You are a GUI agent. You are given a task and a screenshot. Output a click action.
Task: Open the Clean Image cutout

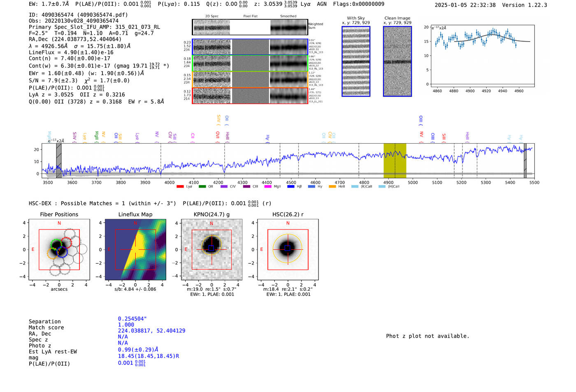(x=397, y=61)
